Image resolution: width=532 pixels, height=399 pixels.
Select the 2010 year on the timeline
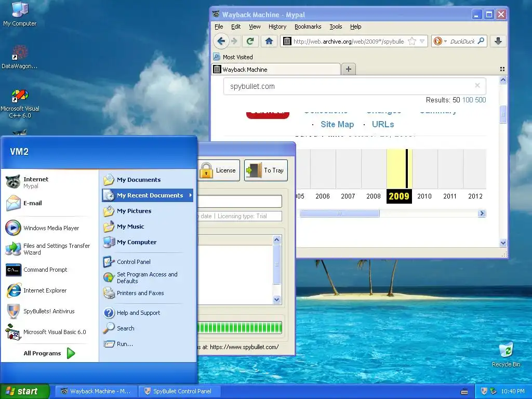tap(424, 196)
